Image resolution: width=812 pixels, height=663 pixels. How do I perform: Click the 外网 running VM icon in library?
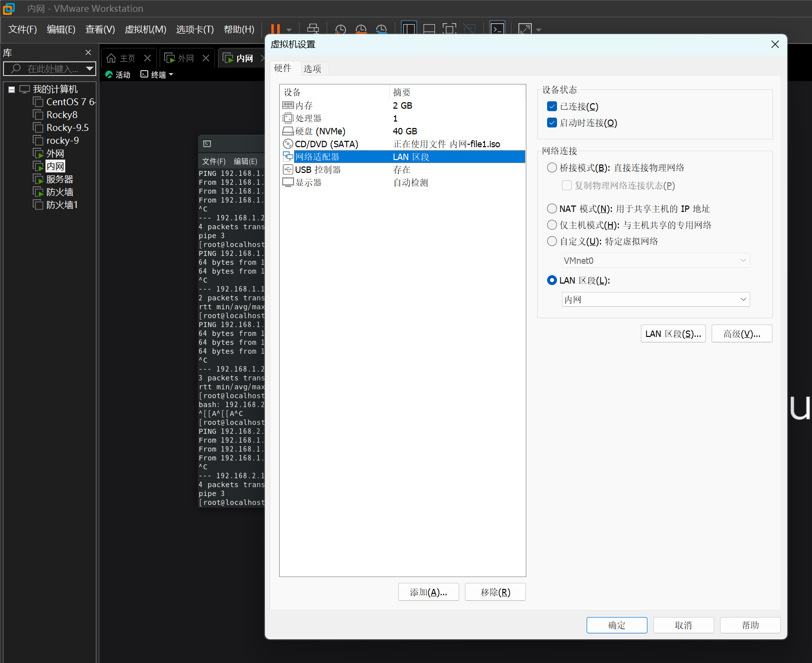click(x=38, y=153)
